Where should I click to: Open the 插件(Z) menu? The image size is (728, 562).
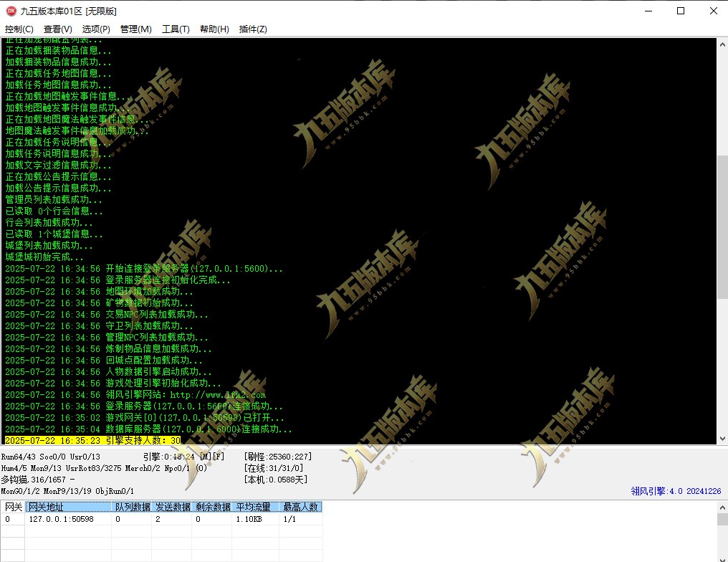[x=253, y=29]
